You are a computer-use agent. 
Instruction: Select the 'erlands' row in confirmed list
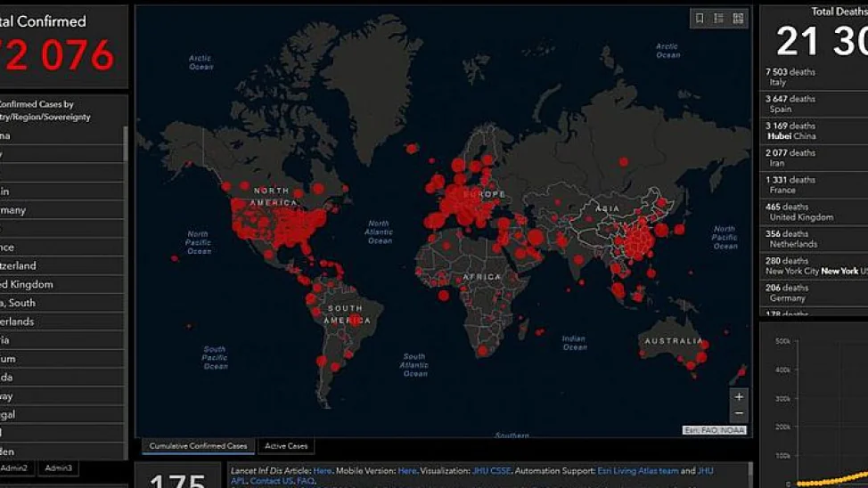61,321
